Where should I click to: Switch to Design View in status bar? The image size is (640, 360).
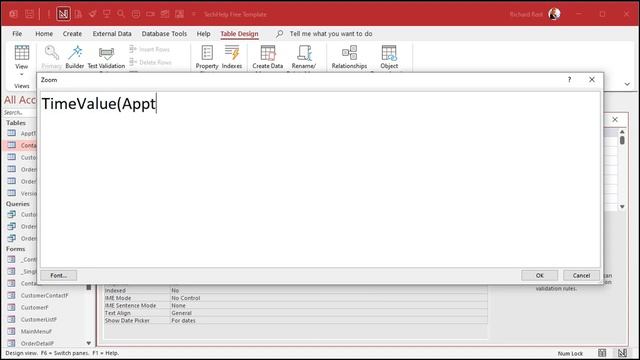pos(622,353)
